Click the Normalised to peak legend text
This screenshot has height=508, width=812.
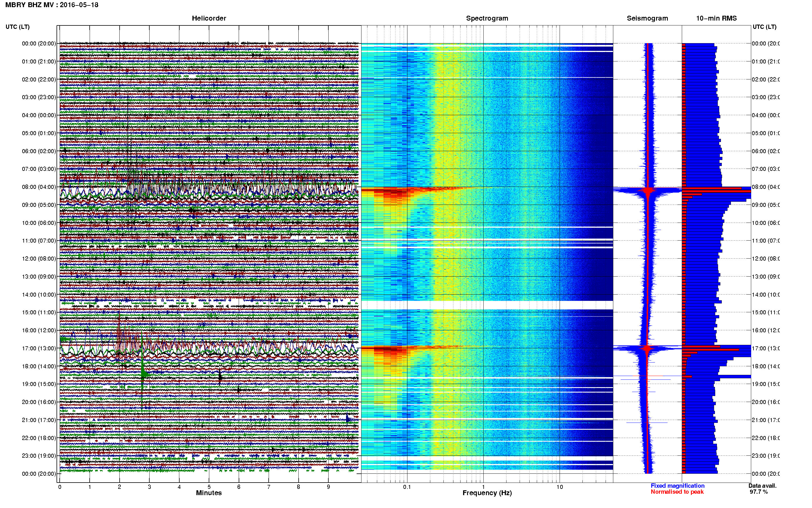[677, 492]
